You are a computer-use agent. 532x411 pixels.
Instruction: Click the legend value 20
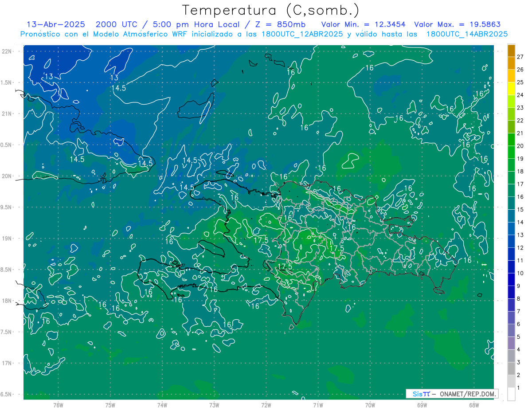(520, 146)
